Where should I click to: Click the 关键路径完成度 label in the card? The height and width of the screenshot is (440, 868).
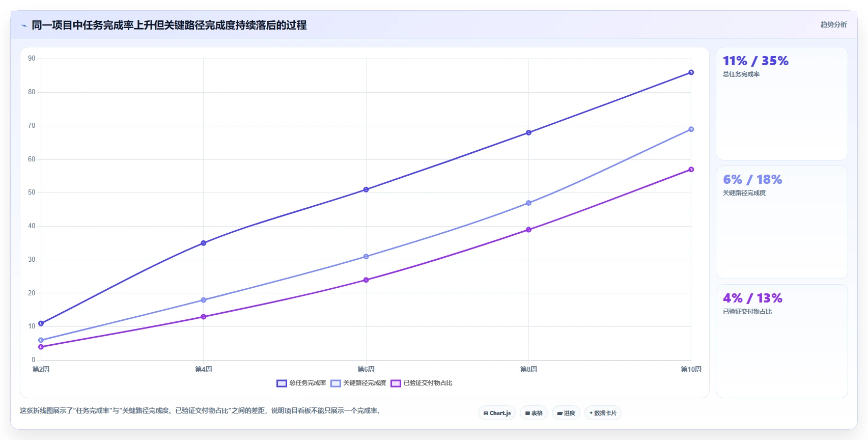pos(744,193)
